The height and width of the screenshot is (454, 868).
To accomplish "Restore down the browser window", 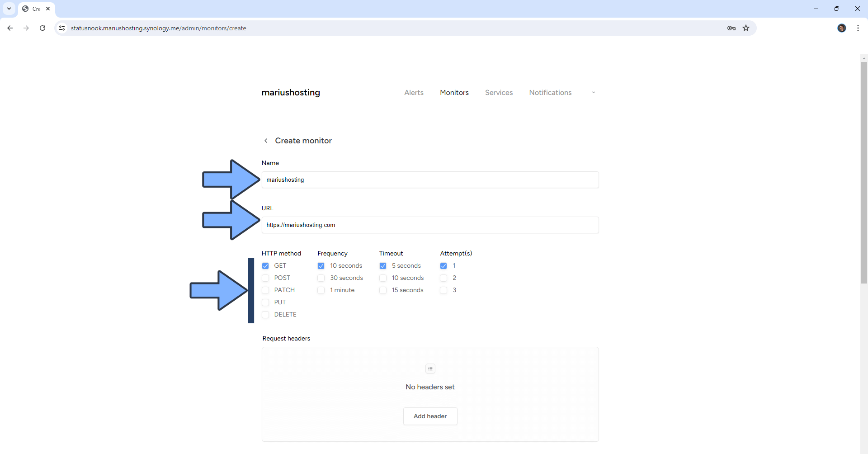I will pyautogui.click(x=837, y=9).
